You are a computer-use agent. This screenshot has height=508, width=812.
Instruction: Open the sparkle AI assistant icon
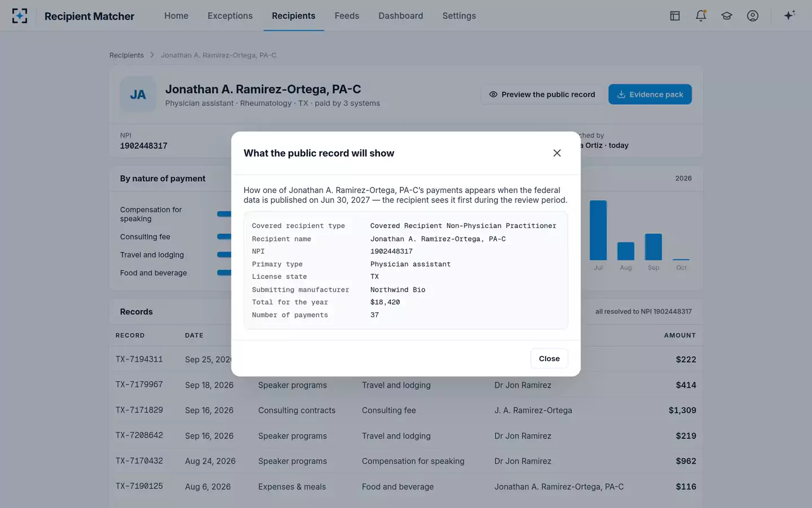tap(789, 15)
